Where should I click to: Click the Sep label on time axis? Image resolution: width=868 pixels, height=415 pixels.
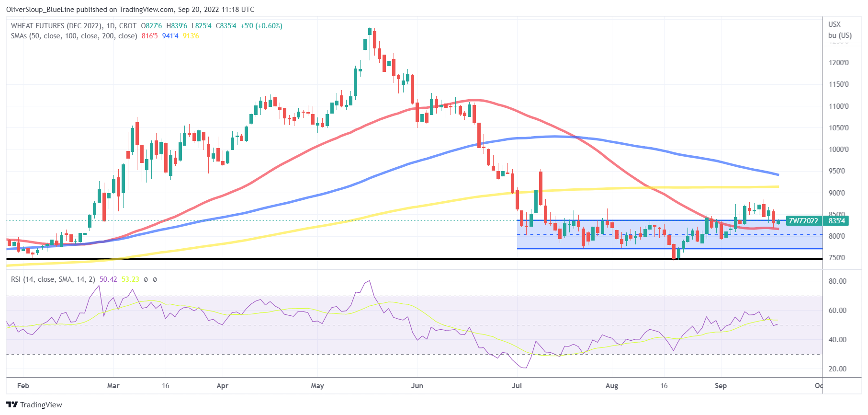pyautogui.click(x=721, y=386)
